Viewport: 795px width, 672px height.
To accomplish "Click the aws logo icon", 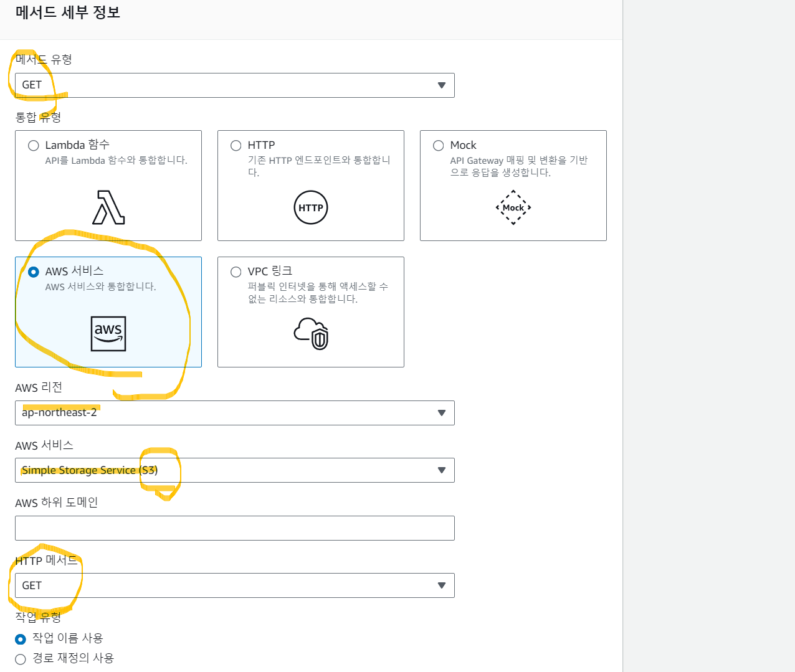I will [x=108, y=334].
